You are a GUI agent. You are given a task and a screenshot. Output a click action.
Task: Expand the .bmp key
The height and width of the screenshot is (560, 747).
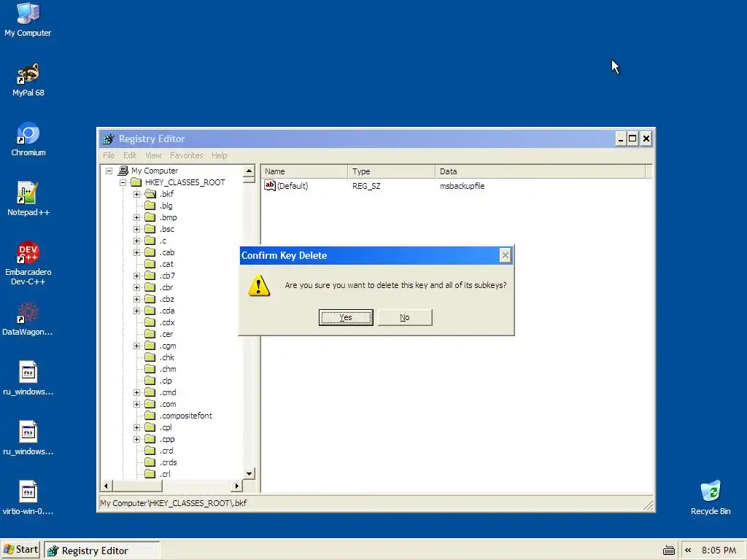tap(136, 217)
